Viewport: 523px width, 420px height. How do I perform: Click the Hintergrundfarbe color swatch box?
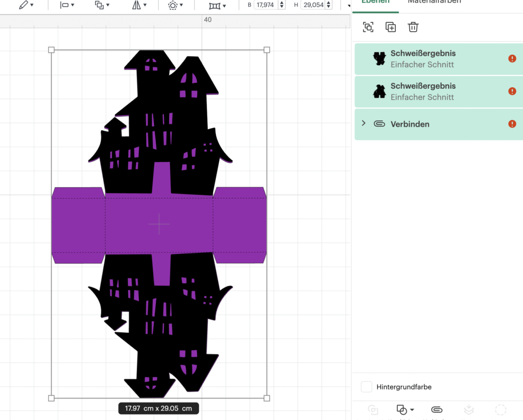point(366,387)
